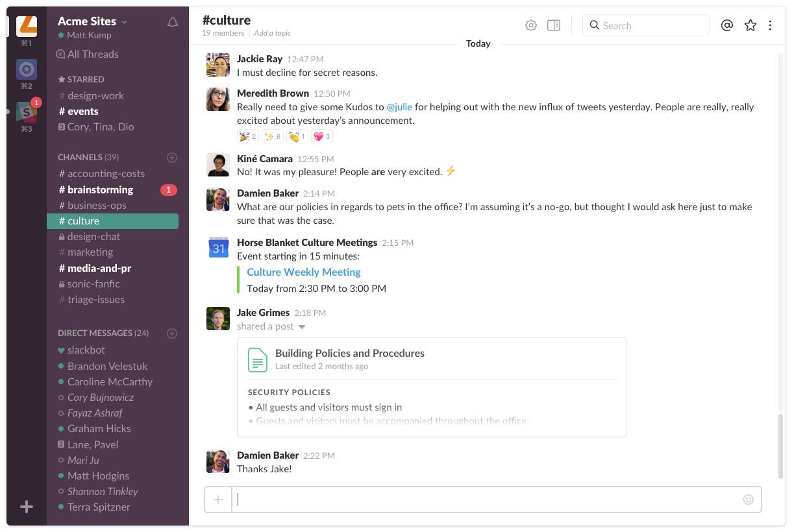Image resolution: width=792 pixels, height=532 pixels.
Task: Click the Add a topic link
Action: 272,32
